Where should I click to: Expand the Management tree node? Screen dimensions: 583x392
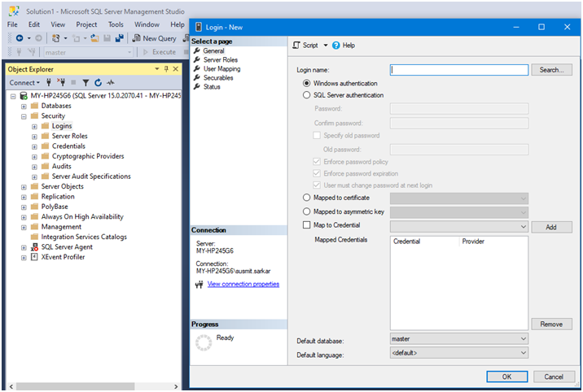[24, 227]
